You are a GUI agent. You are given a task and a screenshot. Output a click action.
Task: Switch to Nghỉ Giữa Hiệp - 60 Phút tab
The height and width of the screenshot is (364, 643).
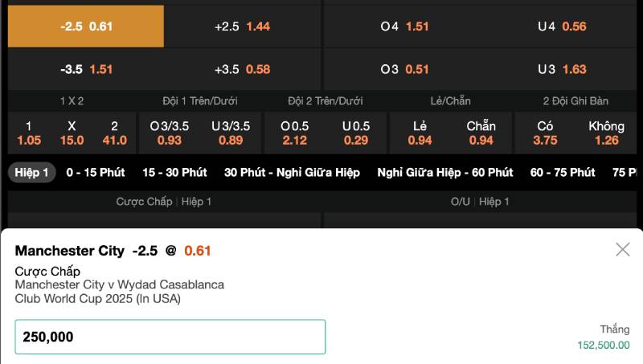pos(444,173)
